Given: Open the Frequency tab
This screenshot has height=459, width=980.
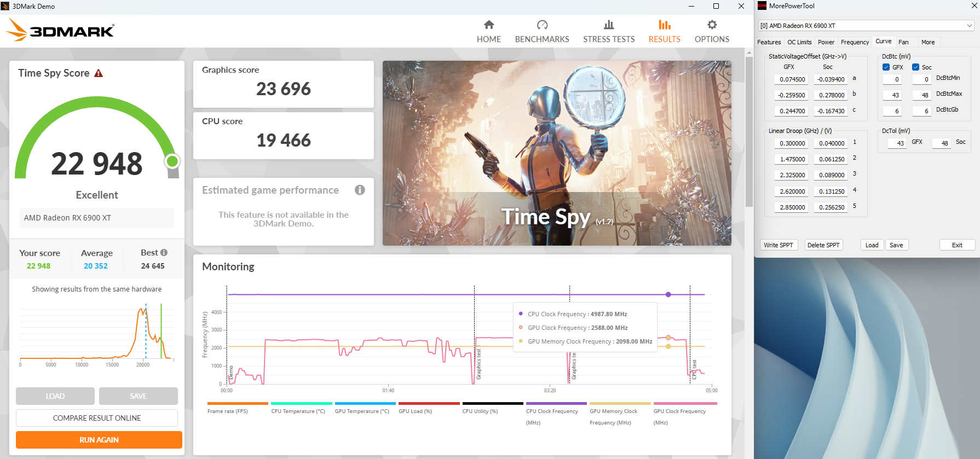Looking at the screenshot, I should click(x=855, y=42).
